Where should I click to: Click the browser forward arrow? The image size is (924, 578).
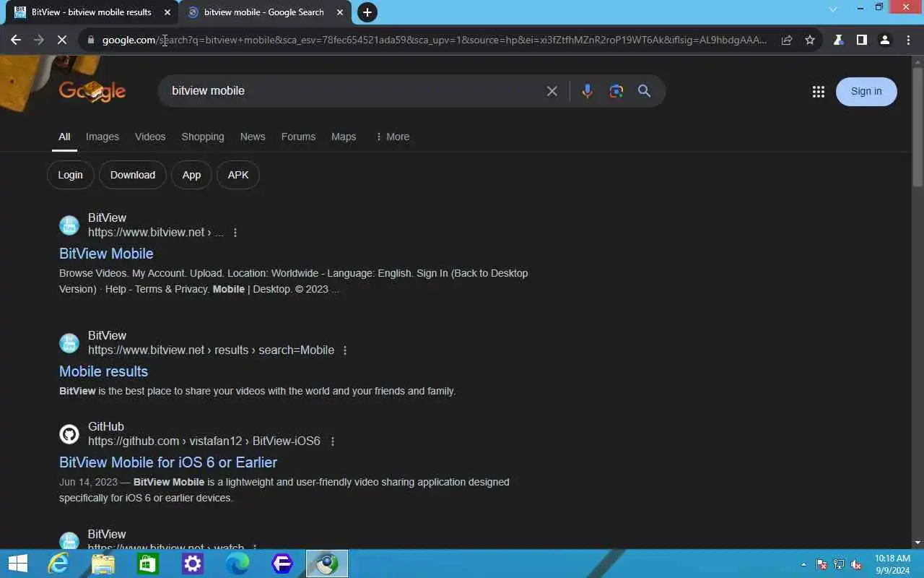tap(39, 40)
